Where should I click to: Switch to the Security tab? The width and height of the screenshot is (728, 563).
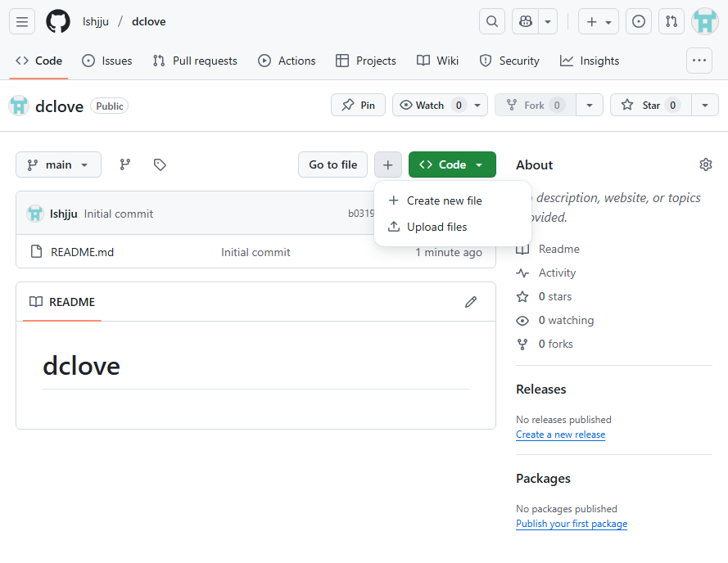(x=509, y=61)
